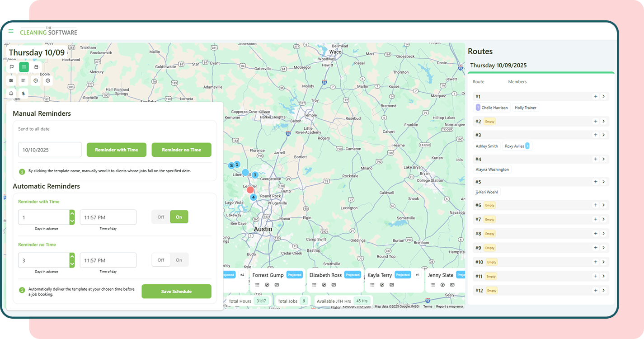Click the clock icon in map toolbar
Image resolution: width=644 pixels, height=339 pixels.
tap(36, 80)
